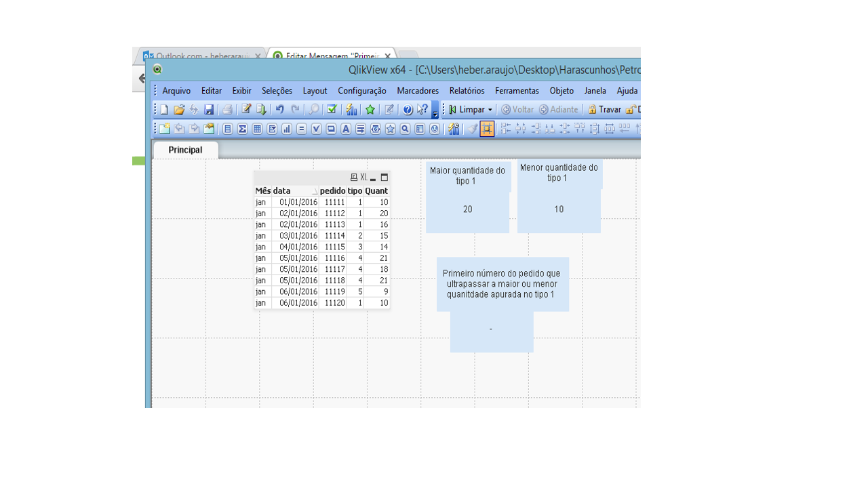Switch to the Outlook.com browser tab
Viewport: 868px width, 488px height.
click(201, 56)
